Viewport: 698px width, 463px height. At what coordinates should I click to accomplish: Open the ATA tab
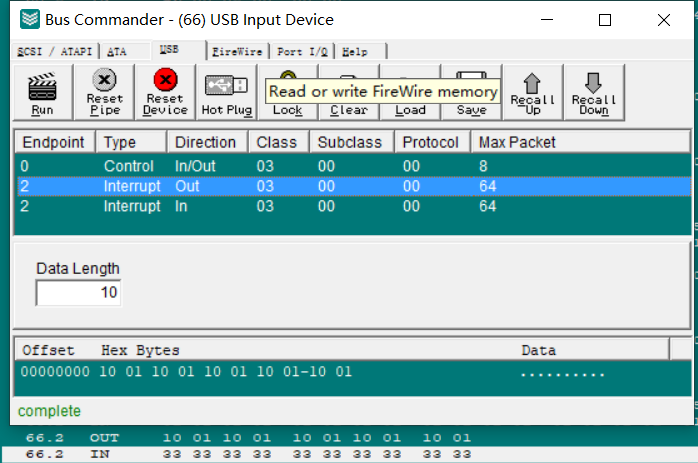point(117,51)
